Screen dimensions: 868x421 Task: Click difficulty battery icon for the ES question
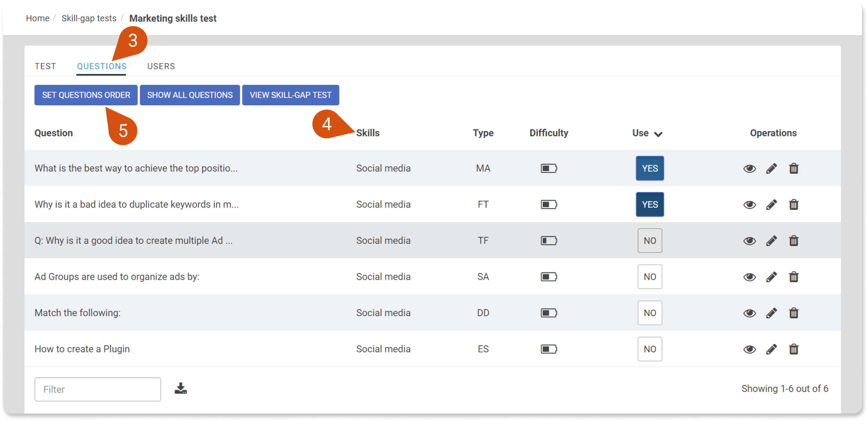coord(549,349)
